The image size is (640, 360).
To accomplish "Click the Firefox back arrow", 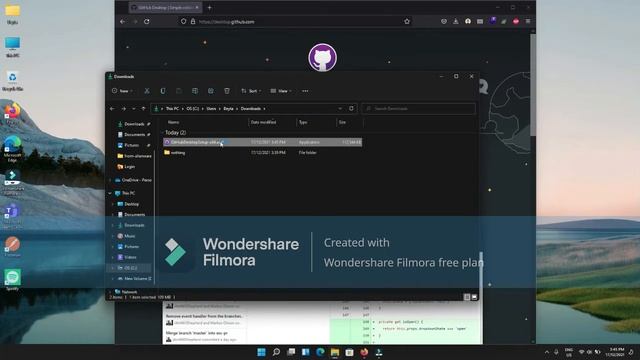I will click(122, 22).
